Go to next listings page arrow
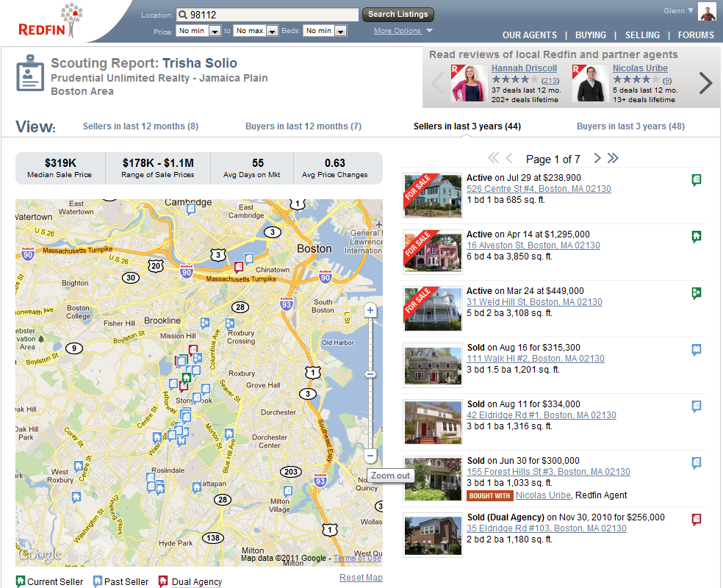Image resolution: width=723 pixels, height=588 pixels. pos(597,158)
